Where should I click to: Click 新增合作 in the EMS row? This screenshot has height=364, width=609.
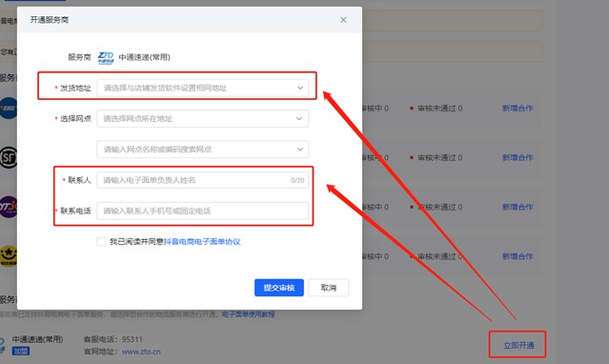518,109
